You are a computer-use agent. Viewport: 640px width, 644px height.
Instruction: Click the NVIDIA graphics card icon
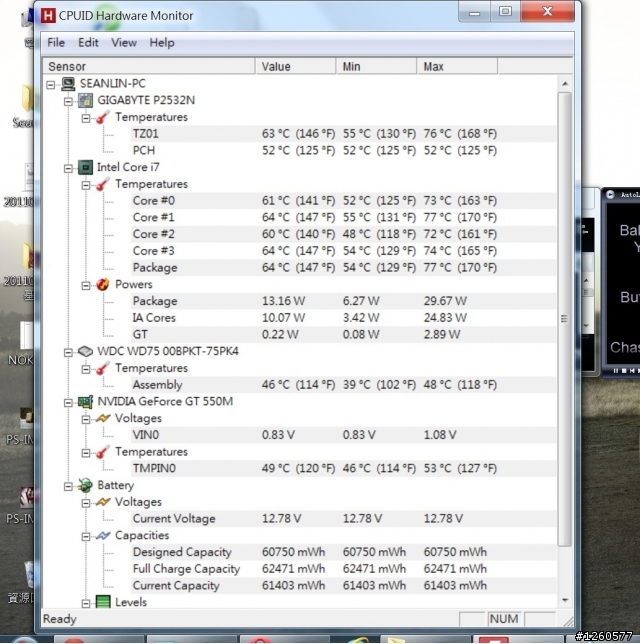pos(85,402)
